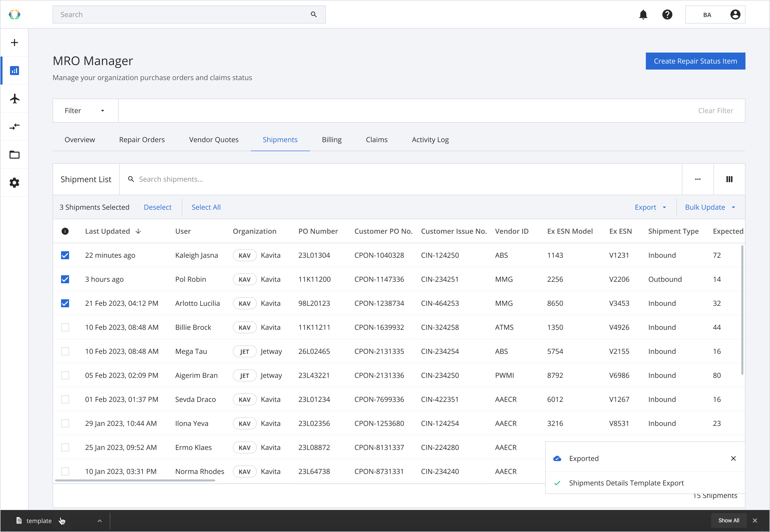The image size is (770, 532).
Task: Click the compare arrows sidebar icon
Action: point(14,127)
